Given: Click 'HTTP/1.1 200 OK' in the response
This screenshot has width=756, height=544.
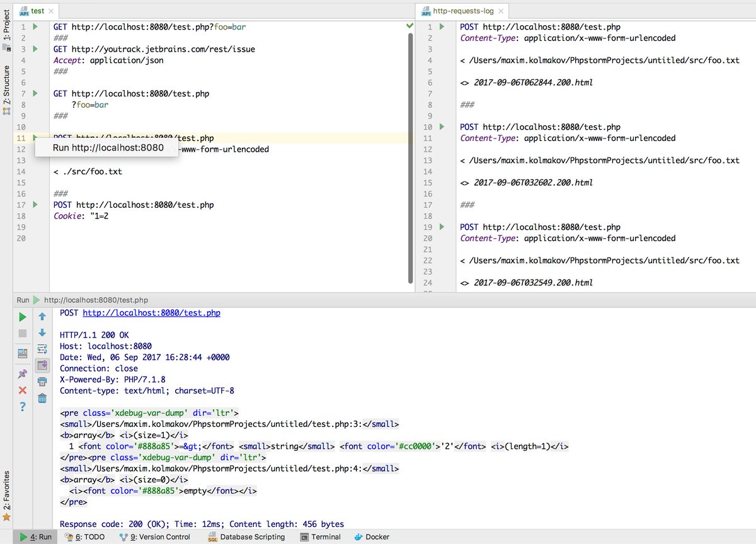Looking at the screenshot, I should (94, 335).
